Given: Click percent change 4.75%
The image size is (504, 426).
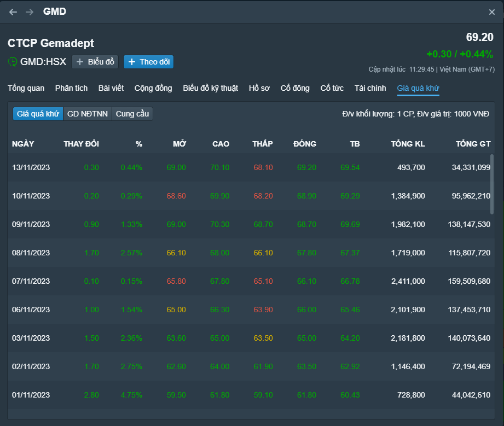Looking at the screenshot, I should pyautogui.click(x=131, y=395).
